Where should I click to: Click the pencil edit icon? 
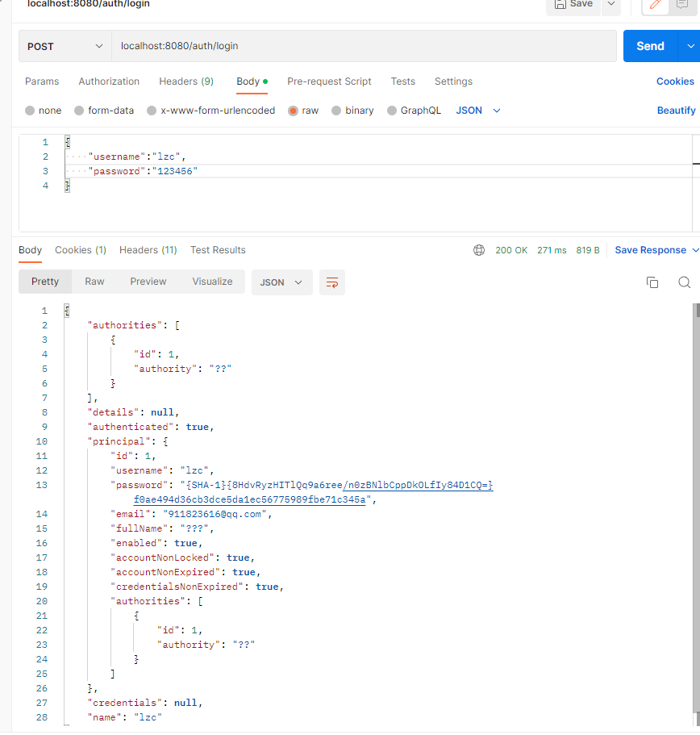[x=655, y=5]
